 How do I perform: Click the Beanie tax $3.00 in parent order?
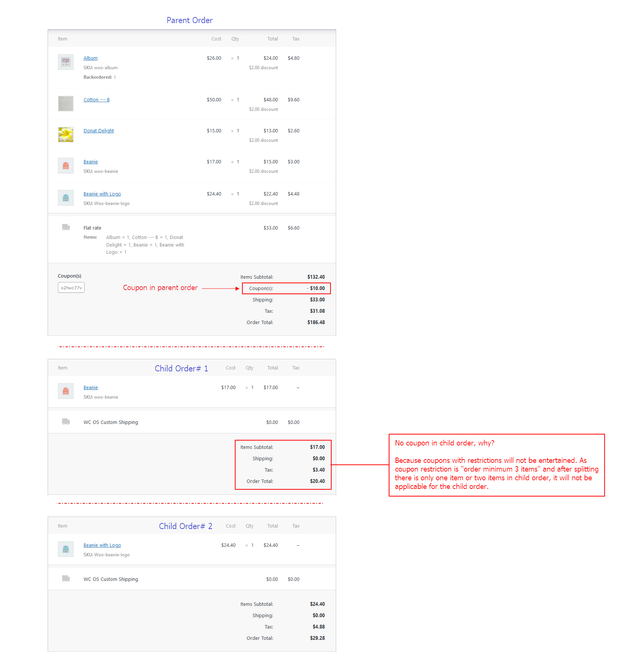pos(293,162)
